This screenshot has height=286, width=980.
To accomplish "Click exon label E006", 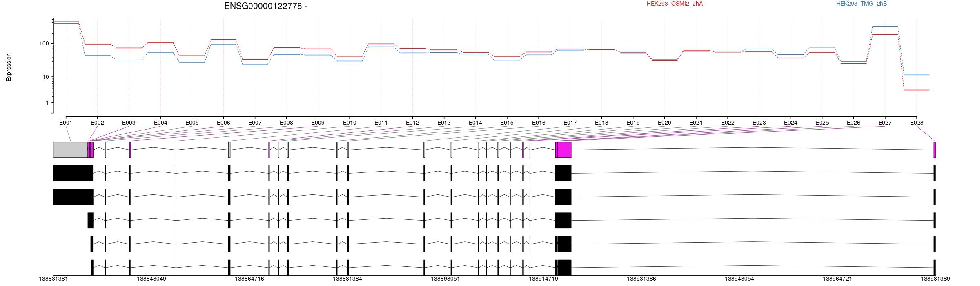I will 223,123.
